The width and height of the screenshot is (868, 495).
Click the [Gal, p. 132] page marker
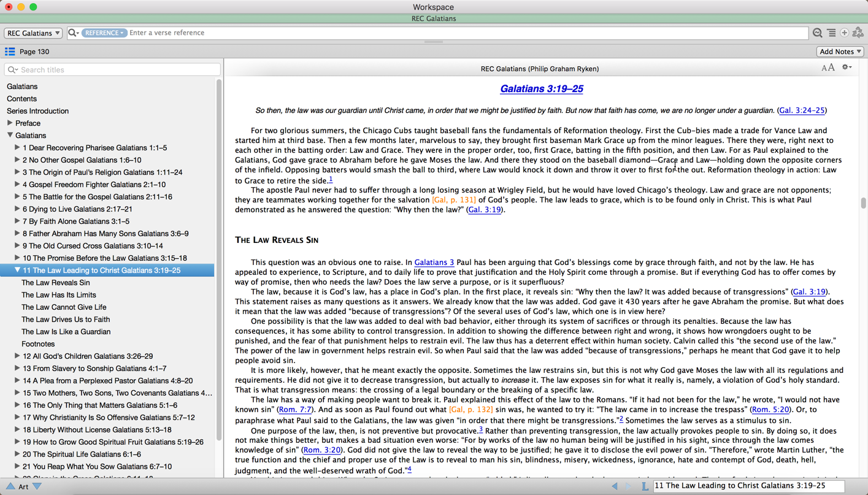pos(471,410)
